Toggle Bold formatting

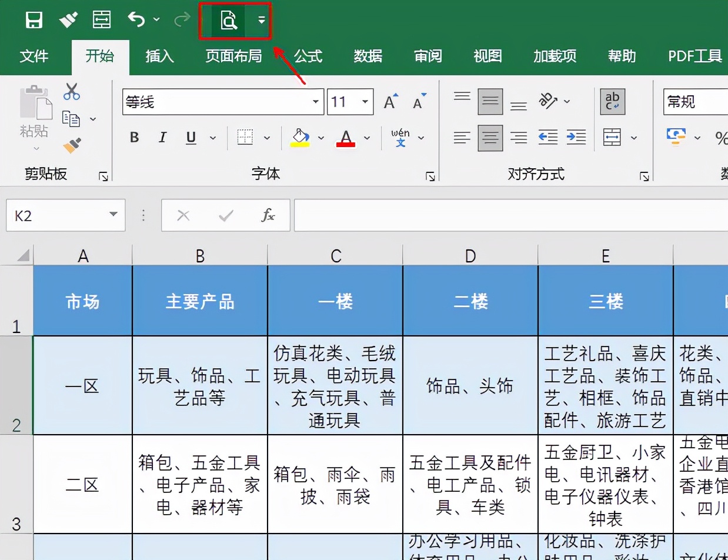135,138
